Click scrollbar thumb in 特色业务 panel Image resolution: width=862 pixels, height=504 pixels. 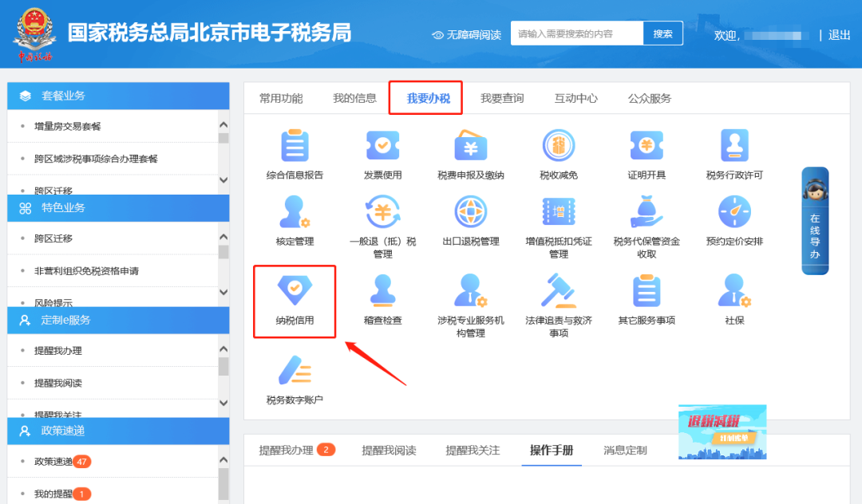click(x=223, y=252)
